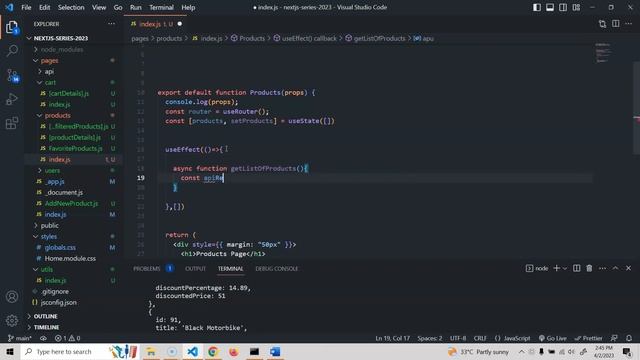Open the notifications bell icon

click(x=629, y=338)
